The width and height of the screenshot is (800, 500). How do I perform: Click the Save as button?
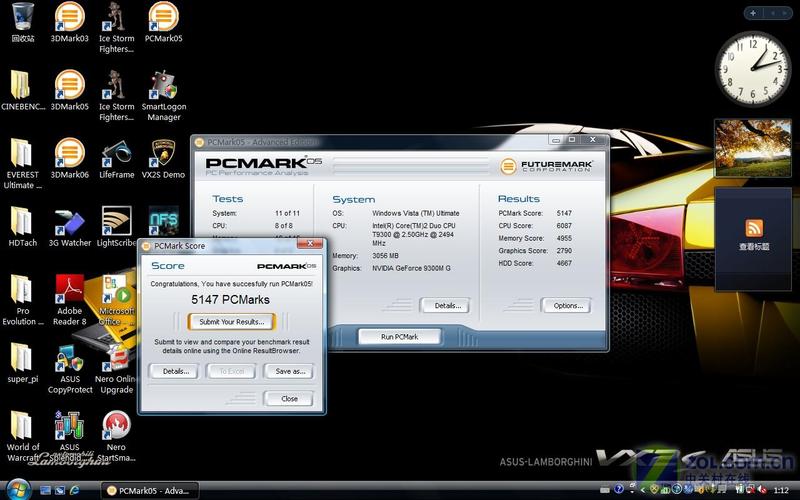[290, 371]
